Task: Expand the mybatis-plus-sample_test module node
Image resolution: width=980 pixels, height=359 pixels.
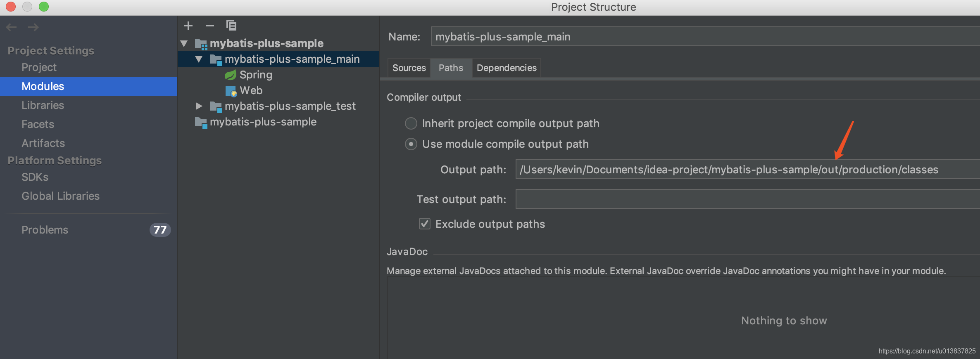Action: (x=199, y=106)
